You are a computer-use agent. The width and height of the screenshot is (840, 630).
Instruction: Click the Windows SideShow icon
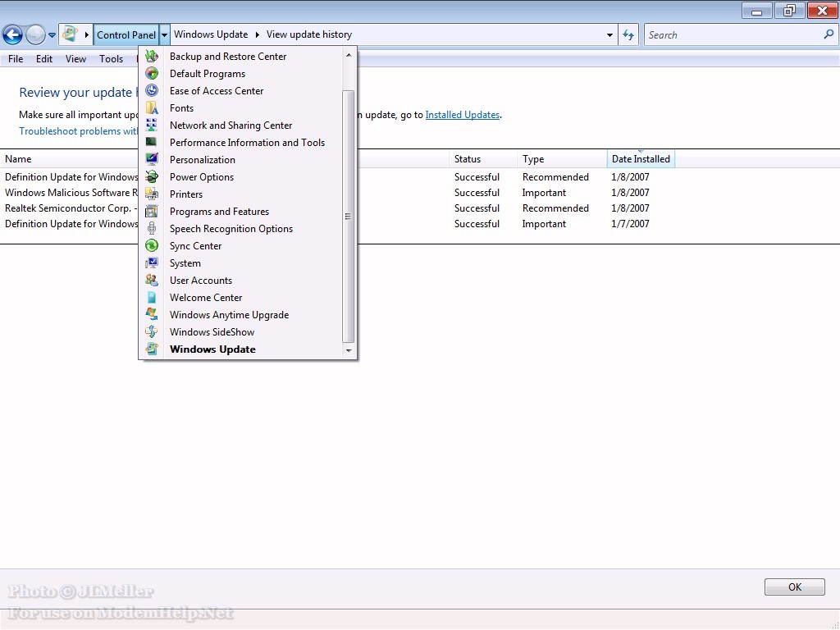tap(152, 332)
